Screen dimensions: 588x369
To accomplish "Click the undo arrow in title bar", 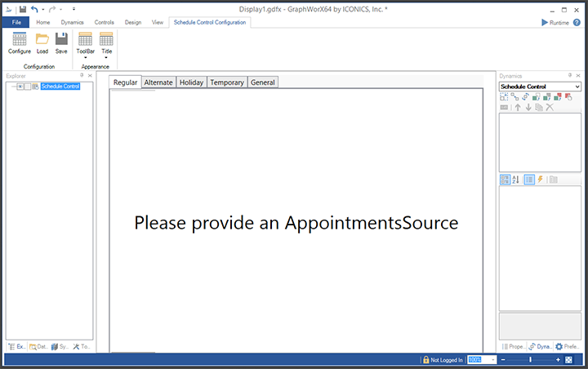I will [34, 8].
